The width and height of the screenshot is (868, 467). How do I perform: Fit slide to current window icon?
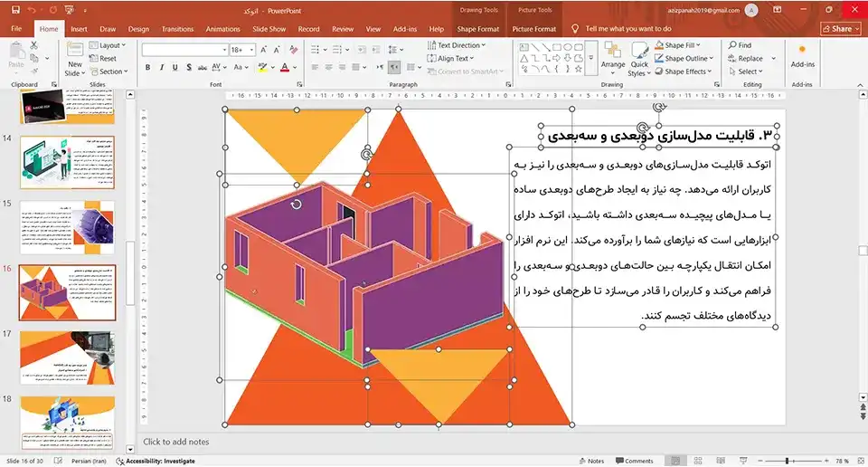860,461
